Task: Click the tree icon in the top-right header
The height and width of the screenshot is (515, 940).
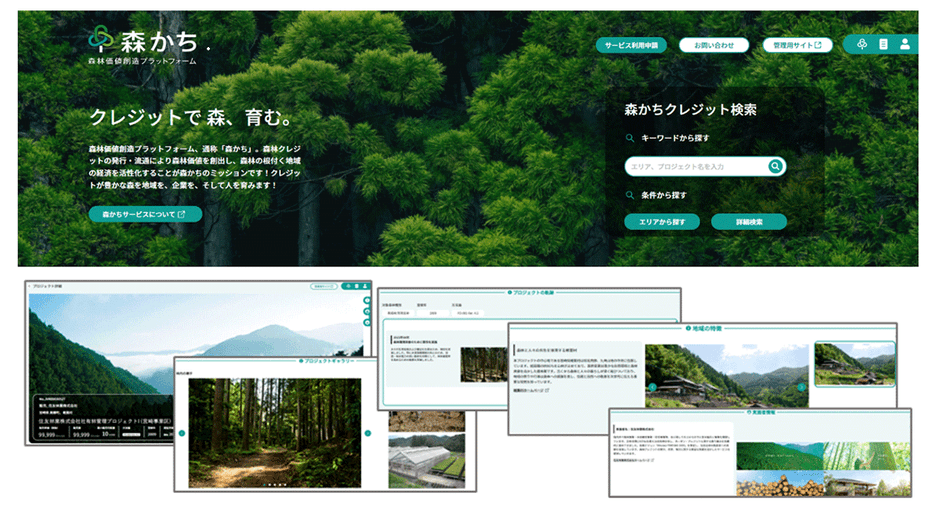Action: tap(861, 45)
